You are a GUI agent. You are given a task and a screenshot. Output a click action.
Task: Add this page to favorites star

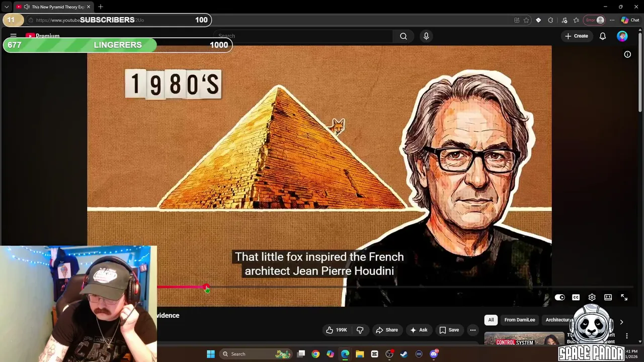(526, 20)
